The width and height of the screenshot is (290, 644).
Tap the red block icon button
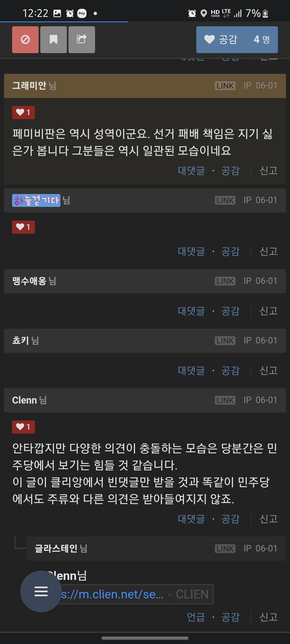point(25,40)
